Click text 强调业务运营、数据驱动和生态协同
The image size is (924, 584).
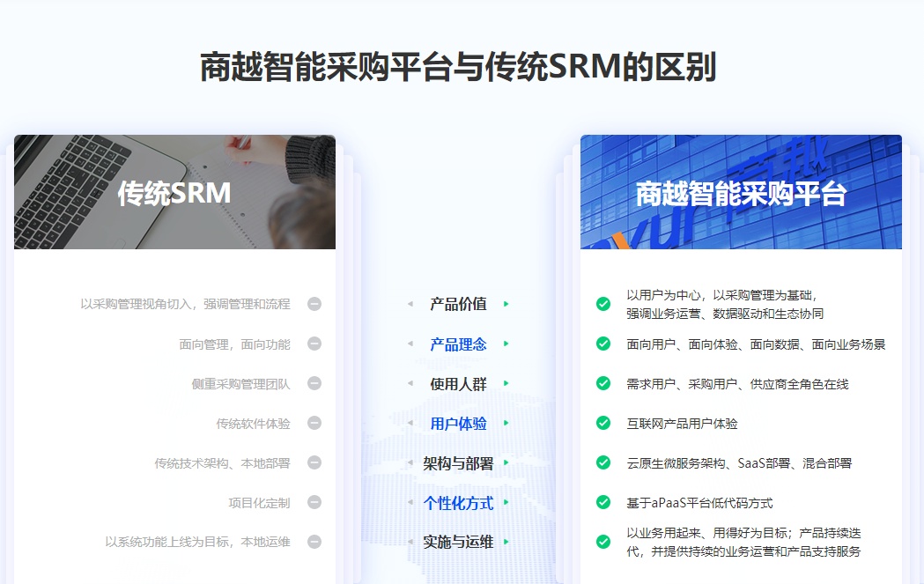tap(725, 314)
